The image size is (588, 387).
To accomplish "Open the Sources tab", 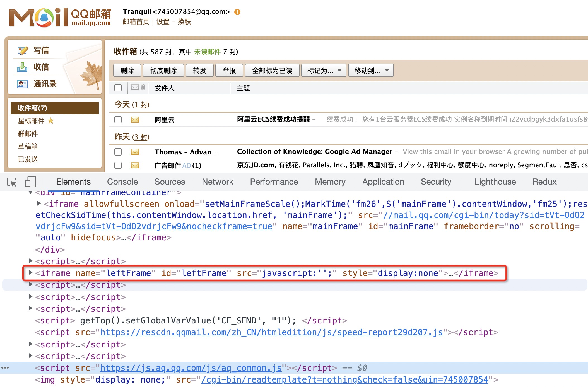I will pos(170,182).
